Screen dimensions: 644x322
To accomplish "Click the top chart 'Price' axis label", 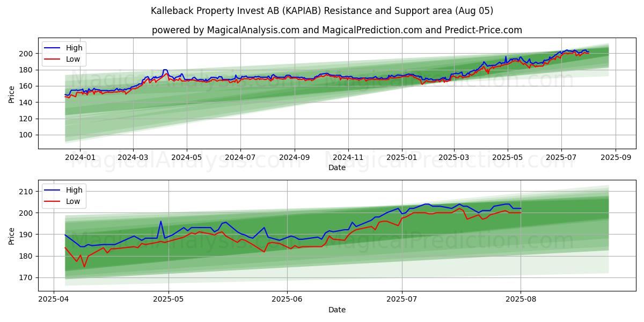I will (12, 93).
